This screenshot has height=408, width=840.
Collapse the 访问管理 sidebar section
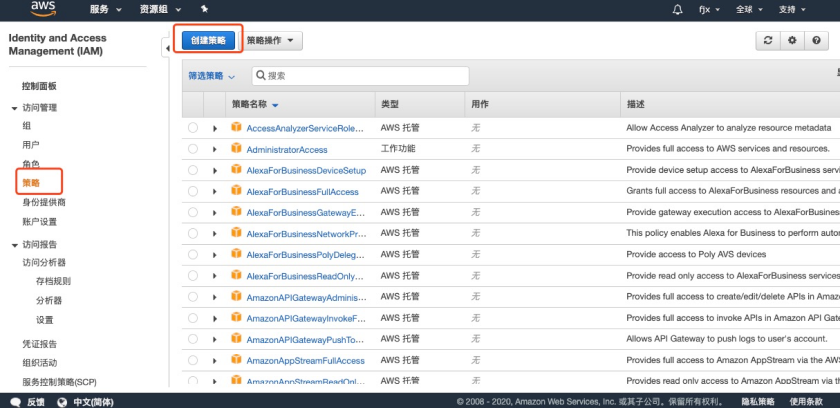pyautogui.click(x=14, y=108)
